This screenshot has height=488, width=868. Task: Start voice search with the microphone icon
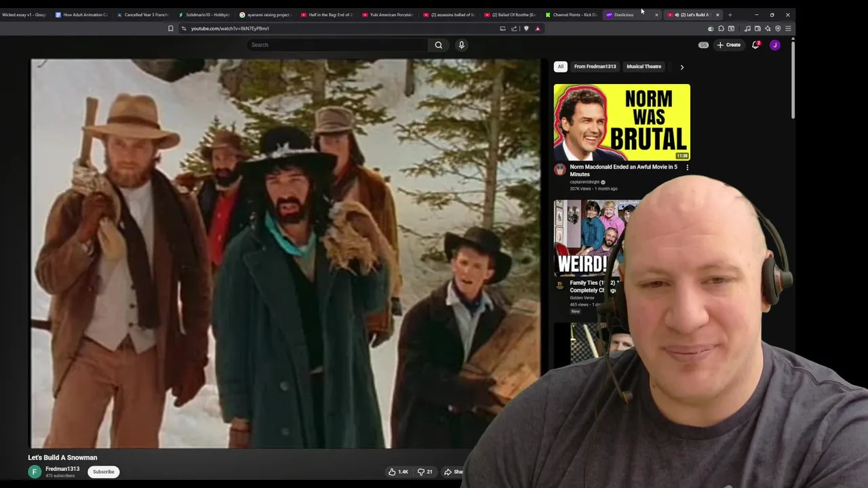click(x=461, y=45)
